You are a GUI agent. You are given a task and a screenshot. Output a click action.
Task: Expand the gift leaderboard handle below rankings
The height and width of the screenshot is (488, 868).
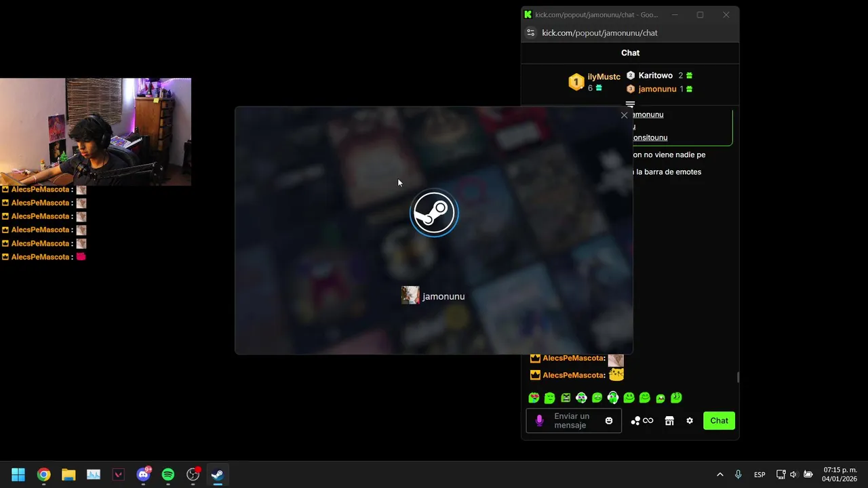pos(630,104)
